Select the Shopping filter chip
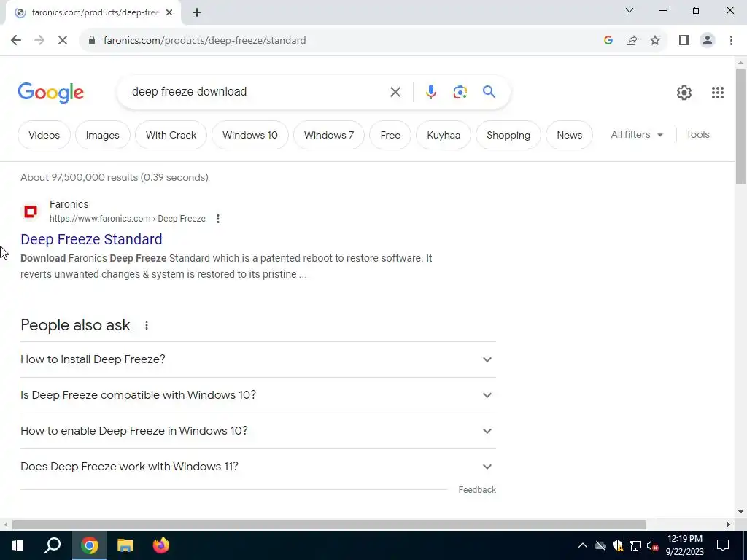747x560 pixels. (508, 135)
